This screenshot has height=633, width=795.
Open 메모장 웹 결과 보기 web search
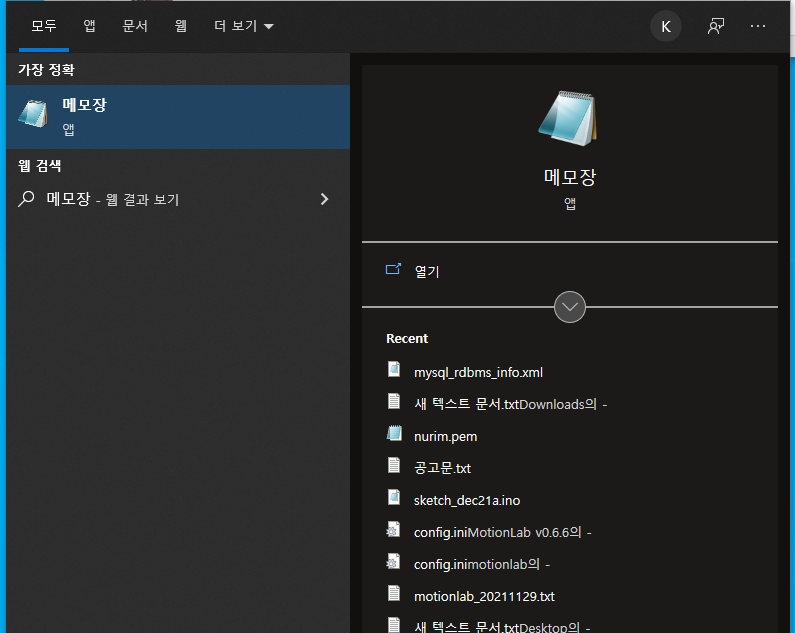click(178, 199)
